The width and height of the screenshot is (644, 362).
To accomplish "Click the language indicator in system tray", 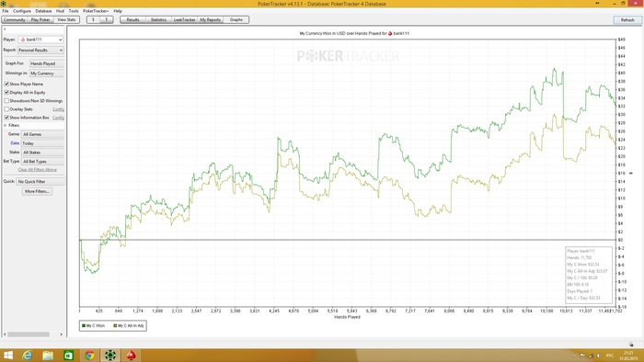I will 610,356.
